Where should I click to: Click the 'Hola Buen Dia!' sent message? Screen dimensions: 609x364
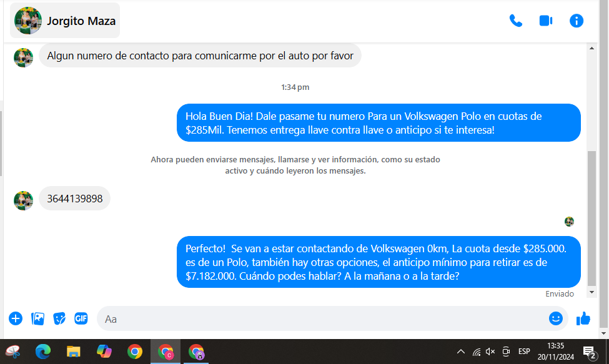pyautogui.click(x=379, y=122)
